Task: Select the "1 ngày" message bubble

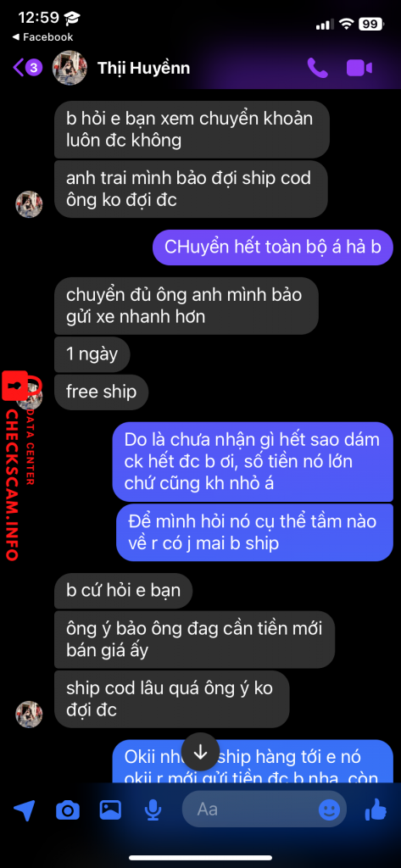Action: tap(92, 354)
